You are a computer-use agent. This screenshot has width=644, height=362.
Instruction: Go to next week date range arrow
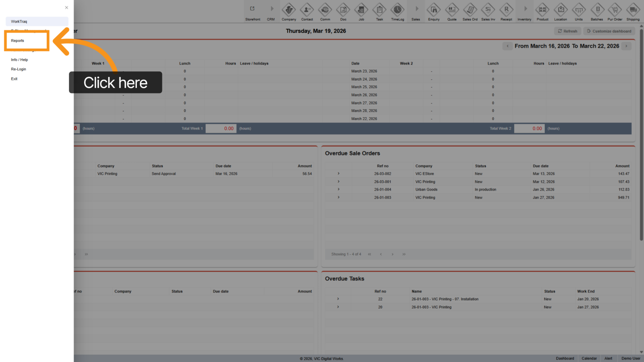(x=626, y=46)
